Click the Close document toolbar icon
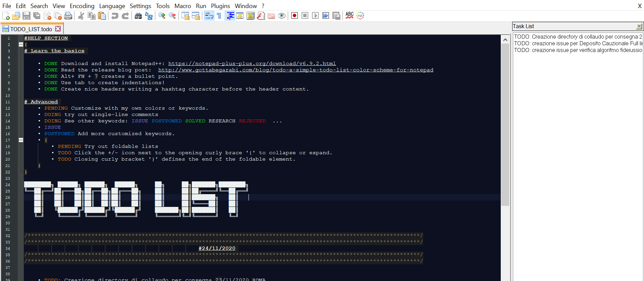Viewport: 644px width, 281px height. pos(47,16)
